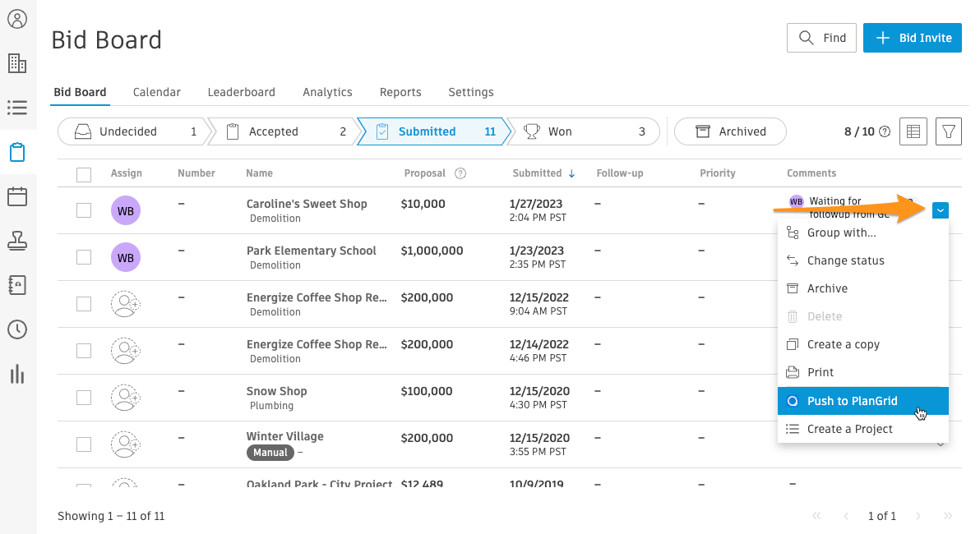Screen dimensions: 980x534
Task: Choose Create a copy from the menu
Action: point(862,344)
